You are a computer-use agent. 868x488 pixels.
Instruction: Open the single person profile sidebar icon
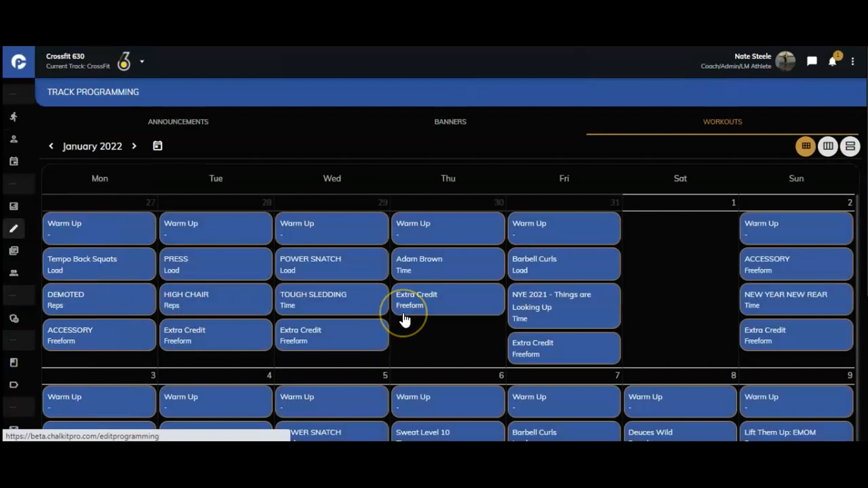[14, 139]
